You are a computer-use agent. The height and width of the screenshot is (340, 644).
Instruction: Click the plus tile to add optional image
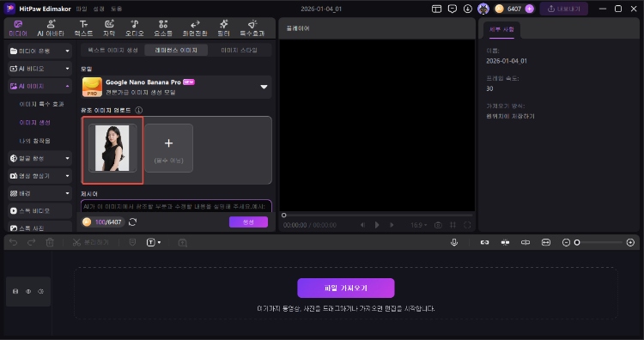pyautogui.click(x=169, y=148)
